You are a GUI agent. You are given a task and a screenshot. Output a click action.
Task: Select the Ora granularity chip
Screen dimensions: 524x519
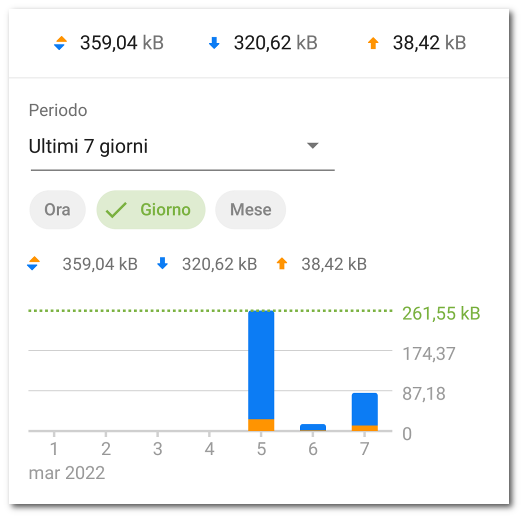pyautogui.click(x=57, y=210)
